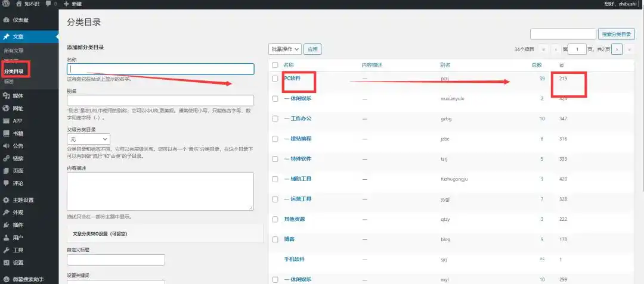Image resolution: width=644 pixels, height=284 pixels.
Task: Open the 批量操作 bulk actions dropdown
Action: point(285,49)
